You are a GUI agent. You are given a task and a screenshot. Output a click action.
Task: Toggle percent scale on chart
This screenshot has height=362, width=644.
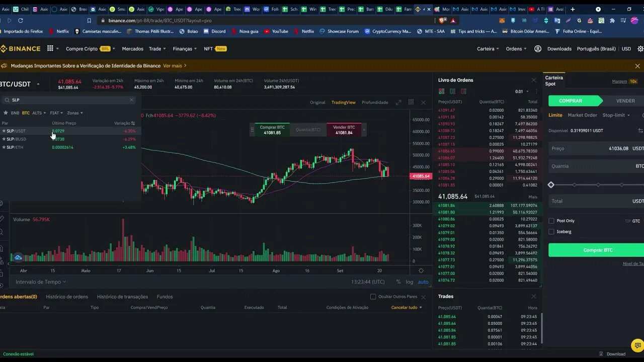[398, 282]
